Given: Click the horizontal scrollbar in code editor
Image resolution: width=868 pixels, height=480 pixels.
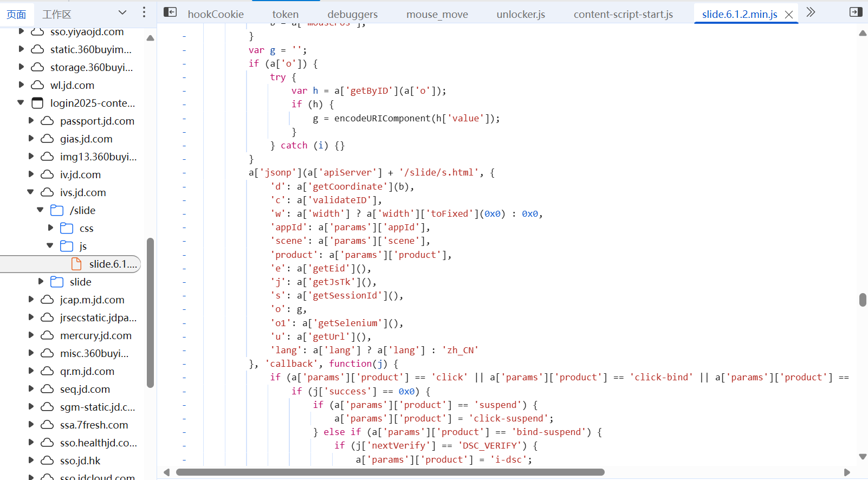Looking at the screenshot, I should pyautogui.click(x=390, y=472).
